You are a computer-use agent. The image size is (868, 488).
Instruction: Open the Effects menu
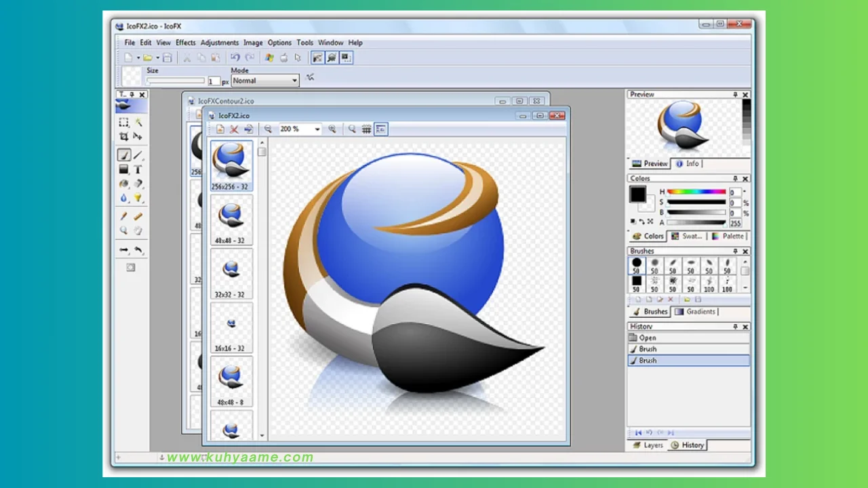pos(186,42)
